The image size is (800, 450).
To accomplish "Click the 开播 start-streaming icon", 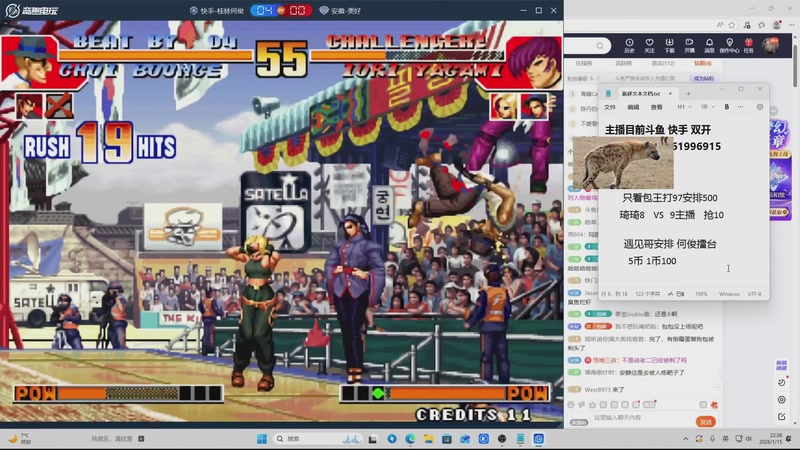I will click(689, 45).
